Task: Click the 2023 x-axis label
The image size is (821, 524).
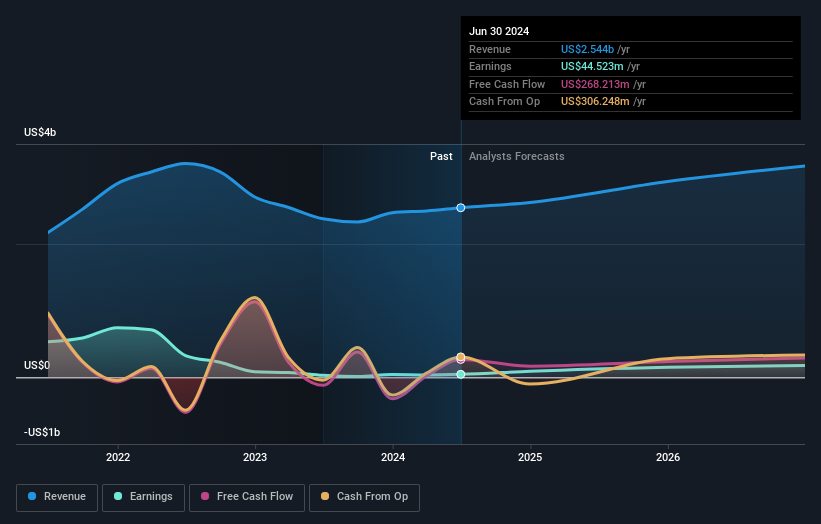Action: click(255, 458)
